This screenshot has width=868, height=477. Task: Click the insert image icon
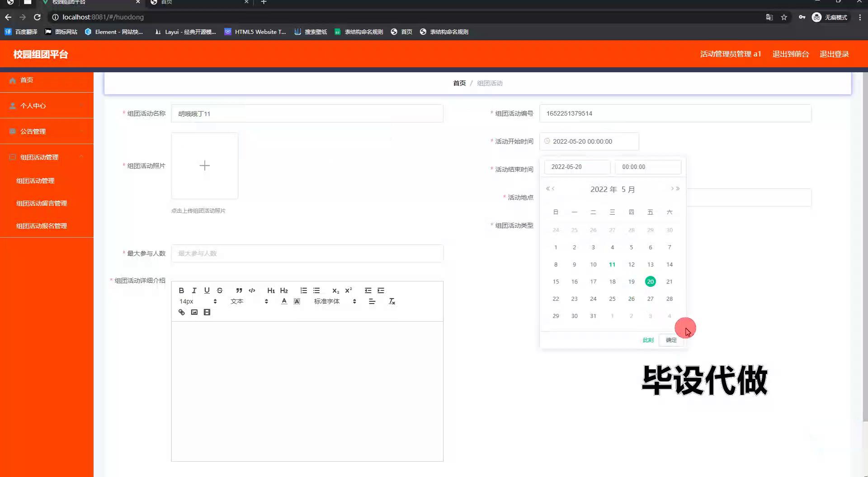point(194,312)
